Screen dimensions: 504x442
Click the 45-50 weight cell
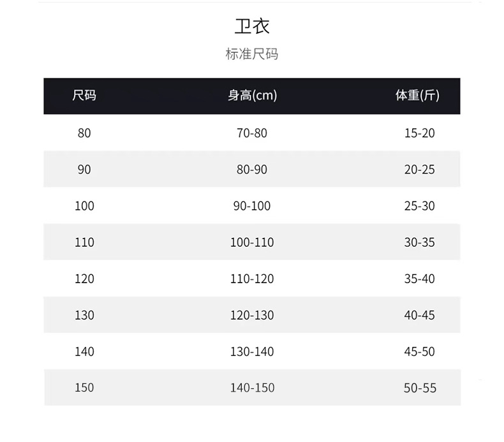coord(419,351)
